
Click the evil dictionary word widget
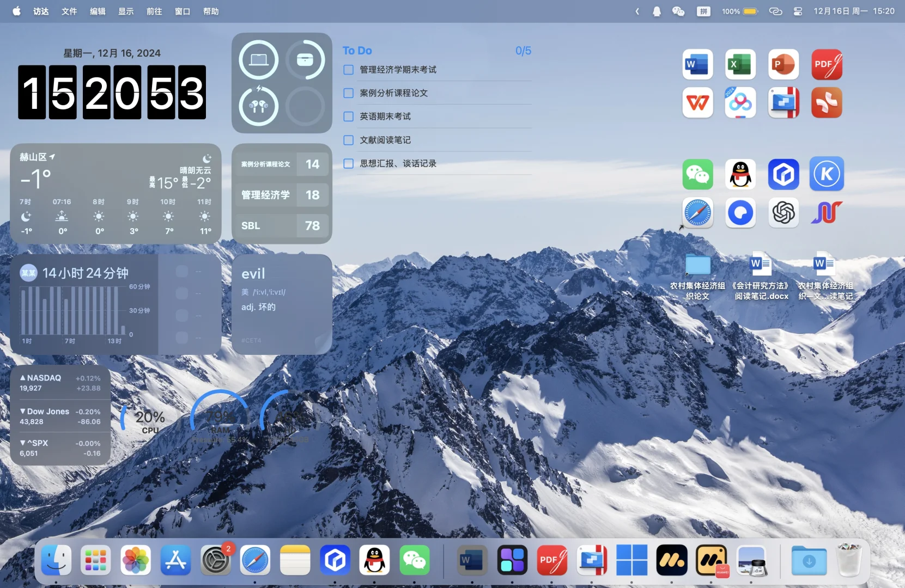pos(282,304)
